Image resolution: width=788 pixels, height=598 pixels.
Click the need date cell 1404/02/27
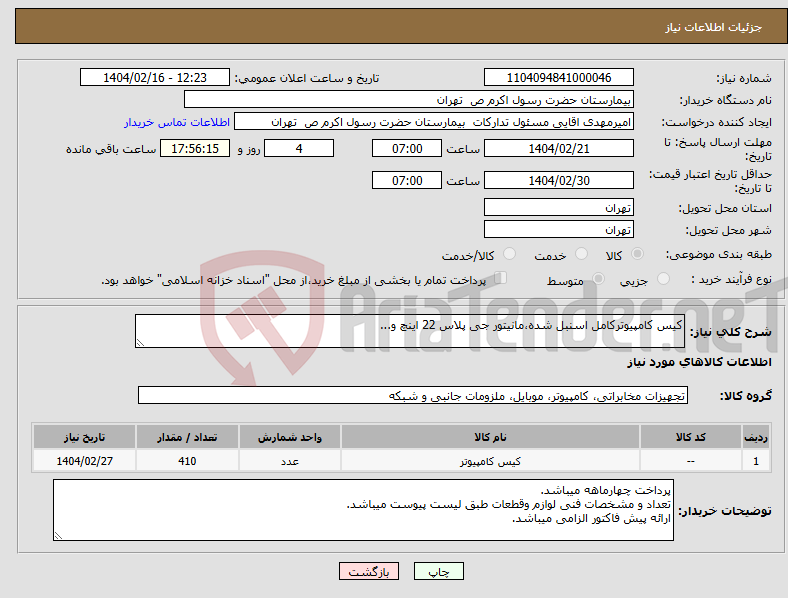[x=84, y=461]
